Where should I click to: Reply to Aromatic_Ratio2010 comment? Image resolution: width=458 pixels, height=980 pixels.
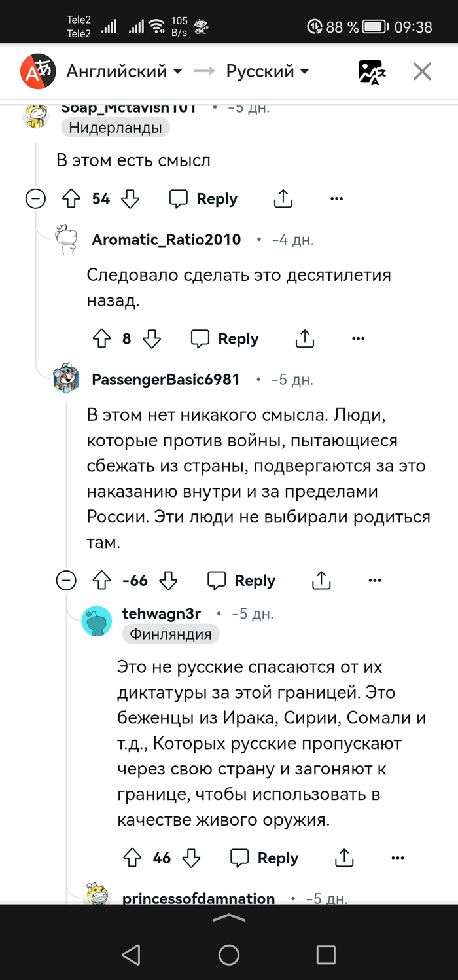coord(224,338)
